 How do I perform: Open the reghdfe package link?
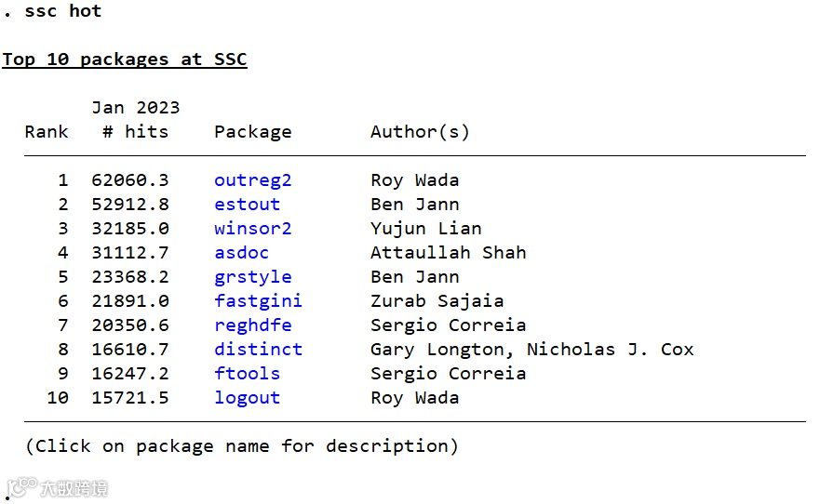[252, 325]
